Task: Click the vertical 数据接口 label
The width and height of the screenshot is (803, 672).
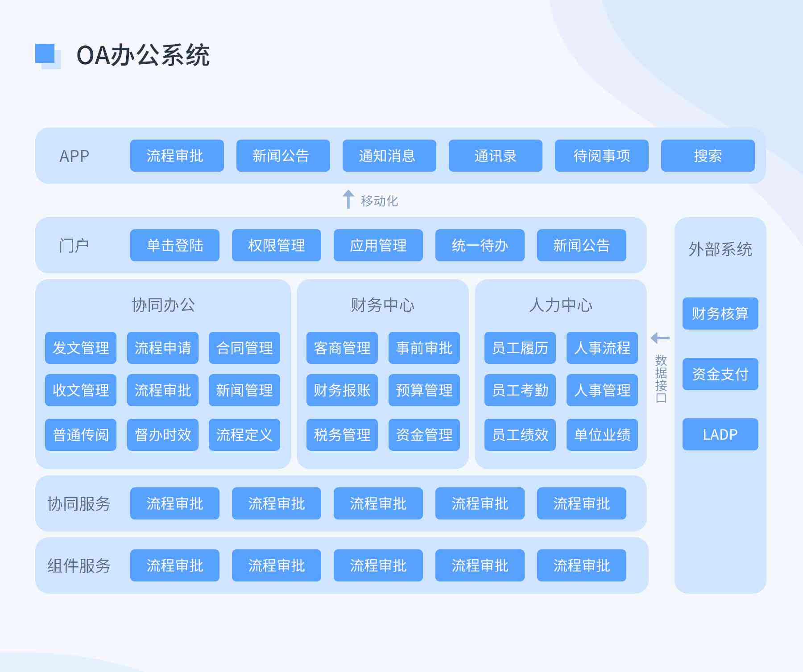Action: click(x=661, y=379)
